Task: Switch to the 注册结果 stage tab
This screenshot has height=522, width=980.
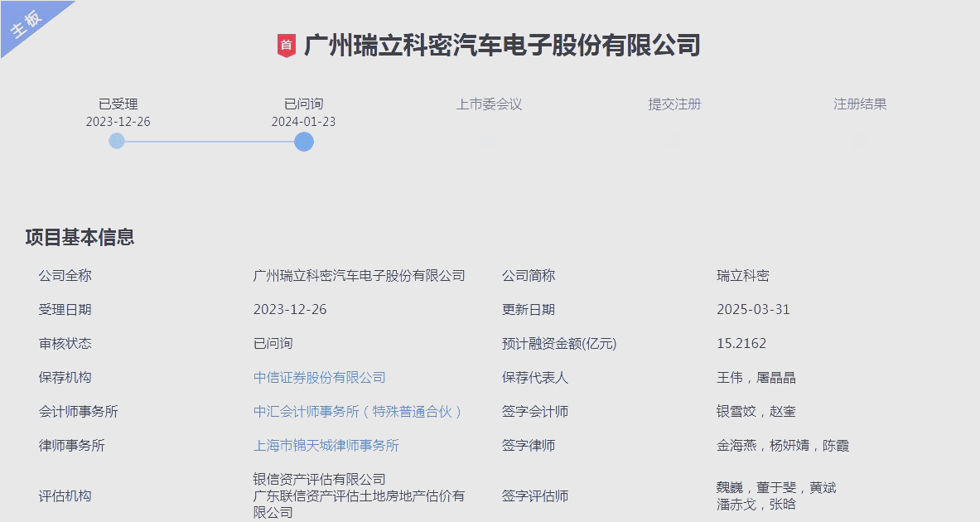Action: click(x=859, y=104)
